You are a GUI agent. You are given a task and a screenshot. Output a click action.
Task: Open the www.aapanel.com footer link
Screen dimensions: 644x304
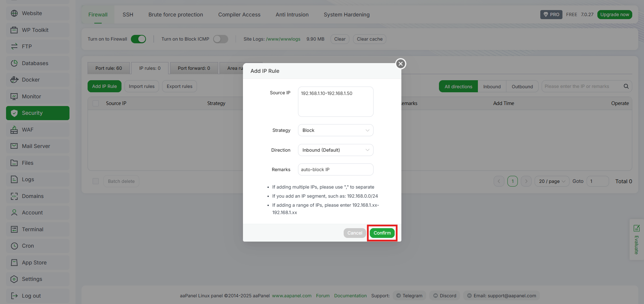coord(292,296)
